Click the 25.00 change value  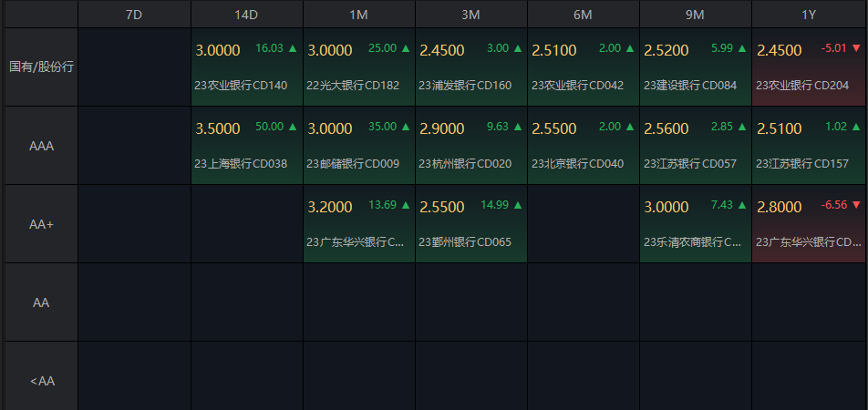tap(383, 48)
